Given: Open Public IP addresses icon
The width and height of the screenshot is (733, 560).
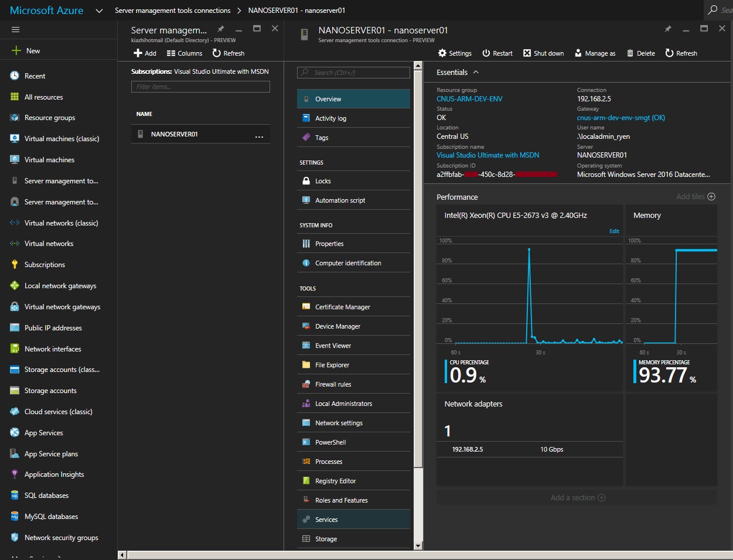Looking at the screenshot, I should [15, 327].
